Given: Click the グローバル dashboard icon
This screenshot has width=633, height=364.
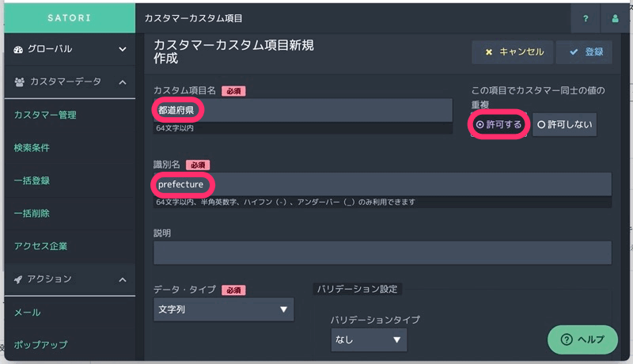Looking at the screenshot, I should tap(18, 49).
